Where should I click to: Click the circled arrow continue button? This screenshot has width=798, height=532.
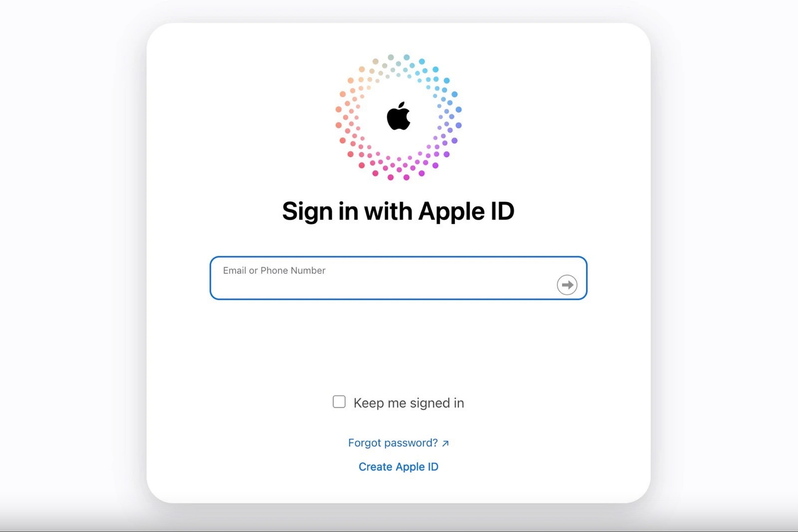(567, 285)
